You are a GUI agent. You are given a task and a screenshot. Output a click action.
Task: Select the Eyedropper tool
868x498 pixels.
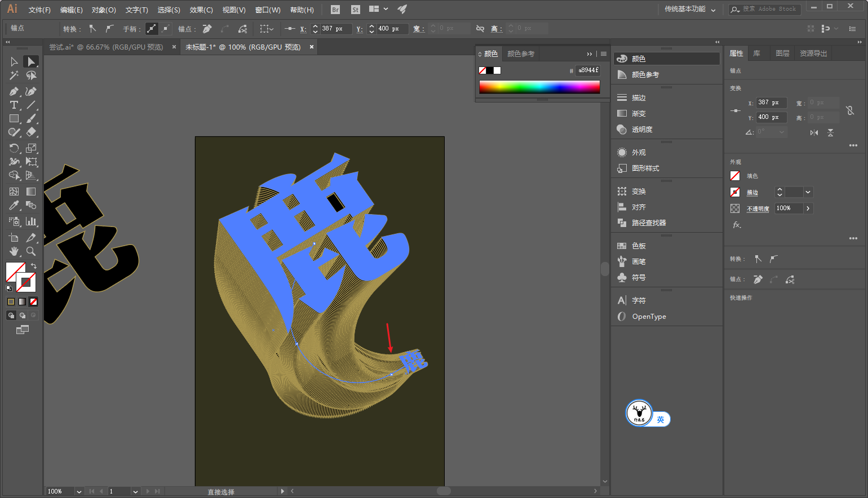point(14,205)
